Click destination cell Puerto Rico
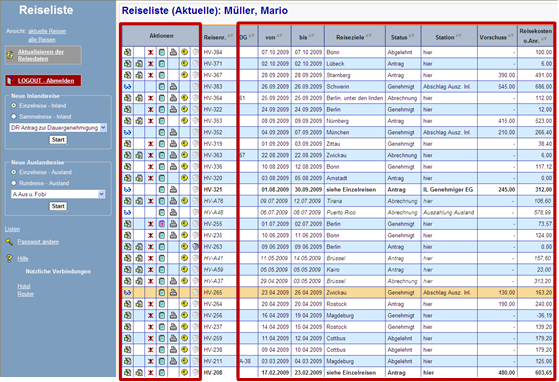Screen dimensions: 559x382 coord(354,212)
